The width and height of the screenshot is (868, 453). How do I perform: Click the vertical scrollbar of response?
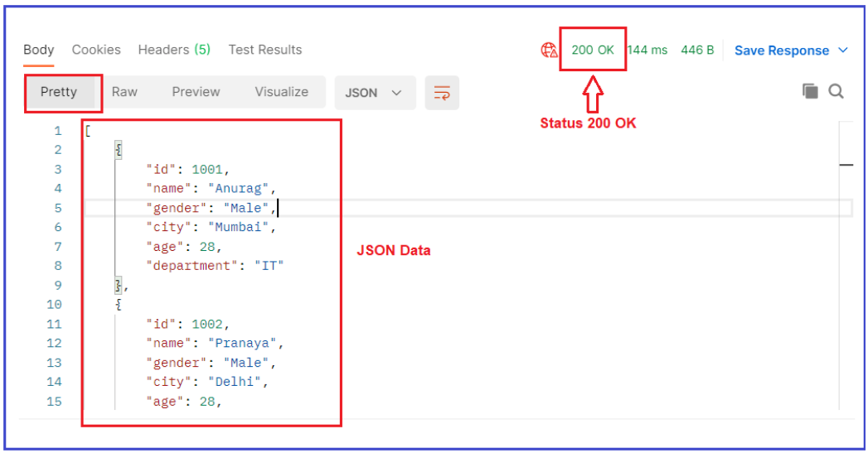[846, 266]
